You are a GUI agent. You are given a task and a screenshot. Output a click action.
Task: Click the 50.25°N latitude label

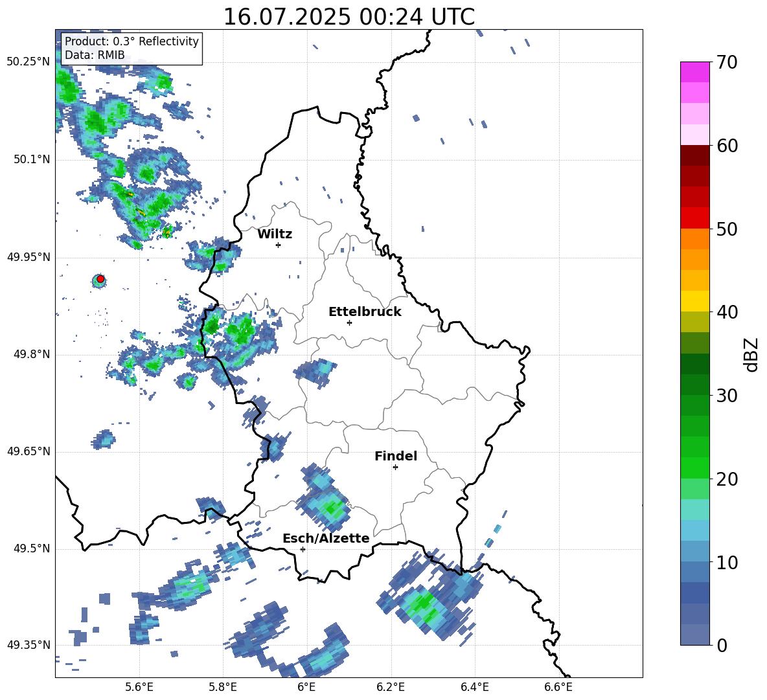[x=29, y=62]
